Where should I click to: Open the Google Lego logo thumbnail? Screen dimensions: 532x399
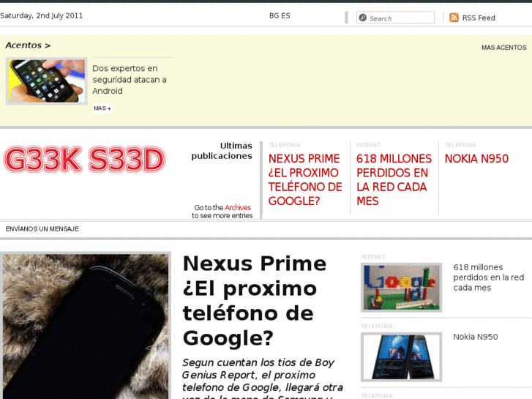[401, 287]
